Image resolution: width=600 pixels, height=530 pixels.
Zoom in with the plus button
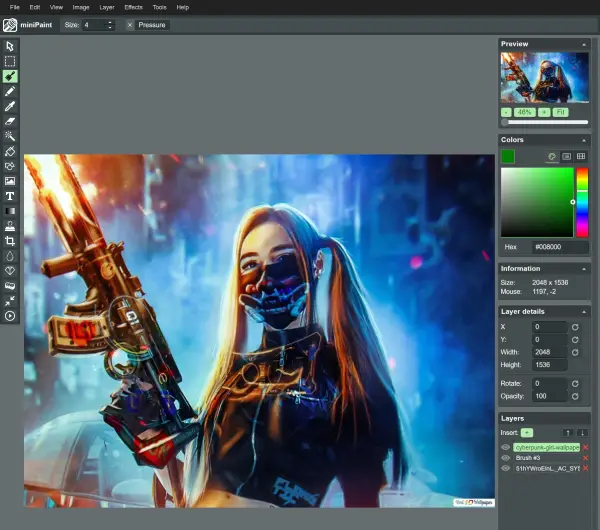point(544,112)
